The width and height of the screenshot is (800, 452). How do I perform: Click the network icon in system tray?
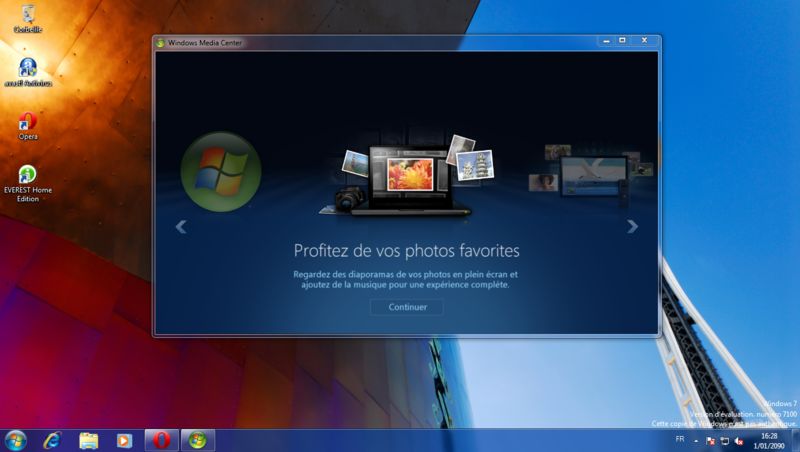point(724,441)
